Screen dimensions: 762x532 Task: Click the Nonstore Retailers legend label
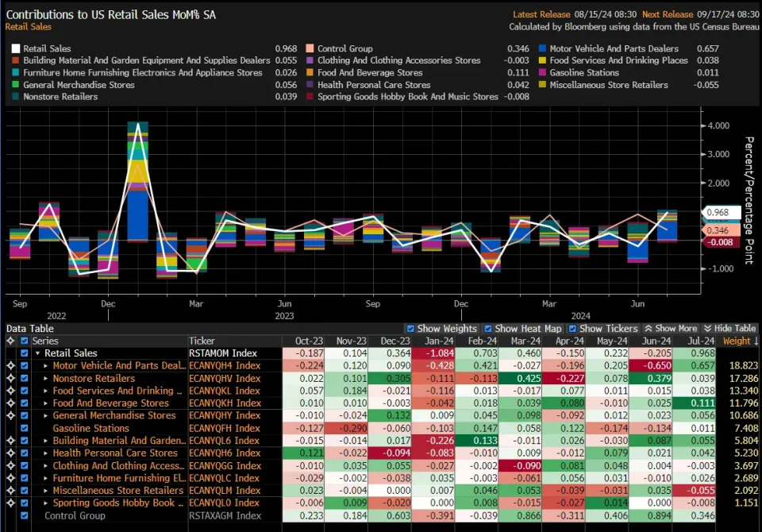point(60,97)
